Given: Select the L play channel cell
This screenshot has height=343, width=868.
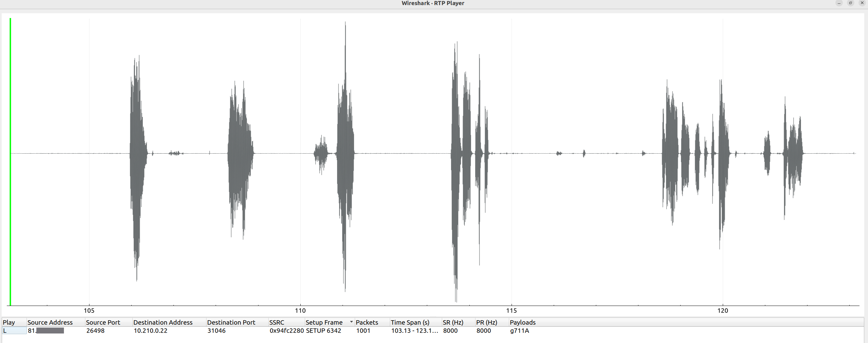Looking at the screenshot, I should tap(14, 331).
